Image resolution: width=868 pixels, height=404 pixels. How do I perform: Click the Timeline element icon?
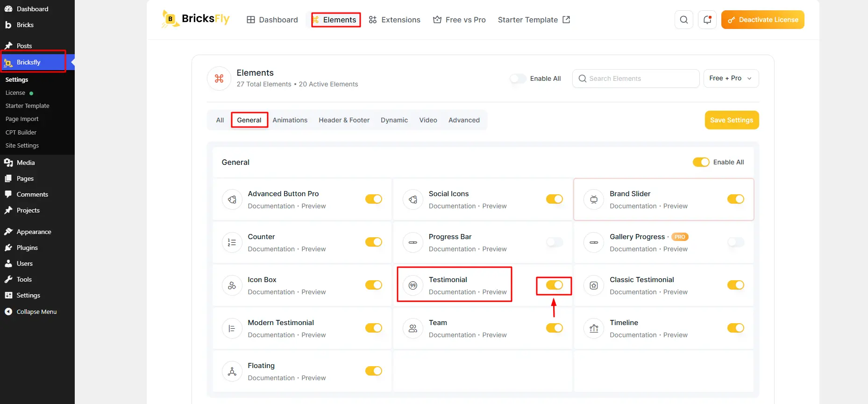[x=594, y=328]
